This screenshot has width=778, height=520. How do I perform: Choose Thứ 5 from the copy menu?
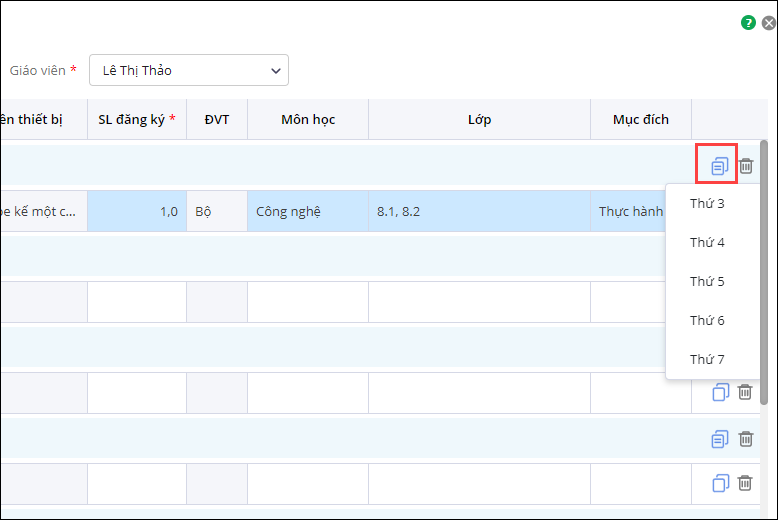point(707,281)
